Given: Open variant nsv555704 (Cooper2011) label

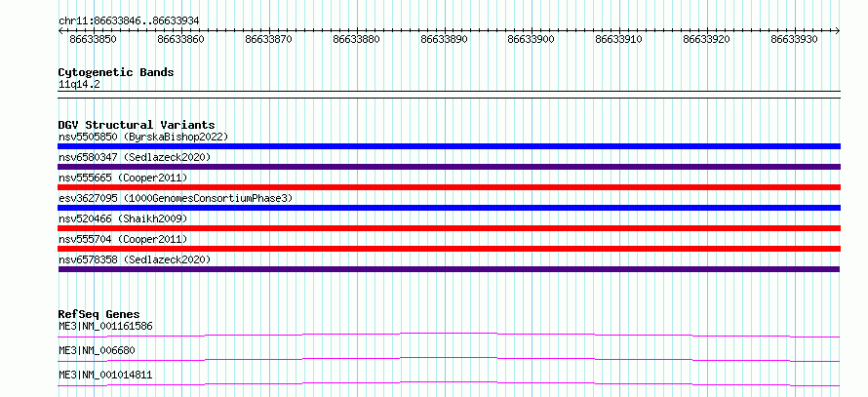Looking at the screenshot, I should pyautogui.click(x=123, y=239).
